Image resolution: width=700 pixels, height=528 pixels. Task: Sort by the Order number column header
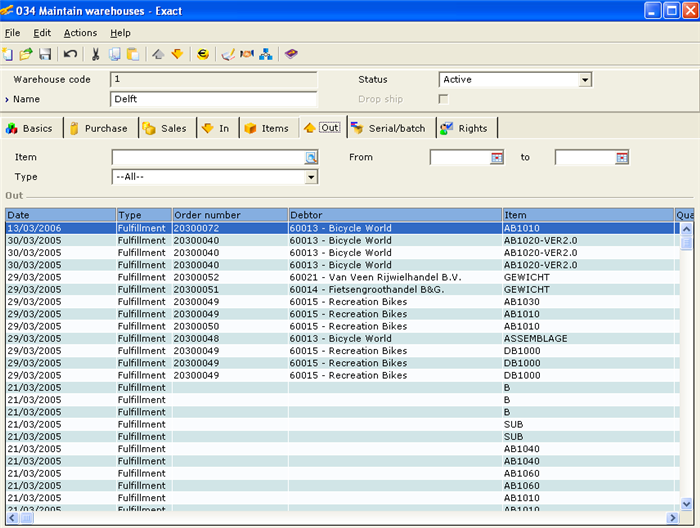(x=230, y=215)
